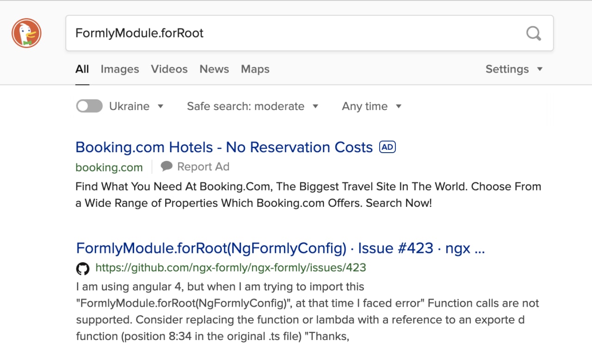
Task: Click the AD badge next to Booking.com title
Action: coord(388,147)
